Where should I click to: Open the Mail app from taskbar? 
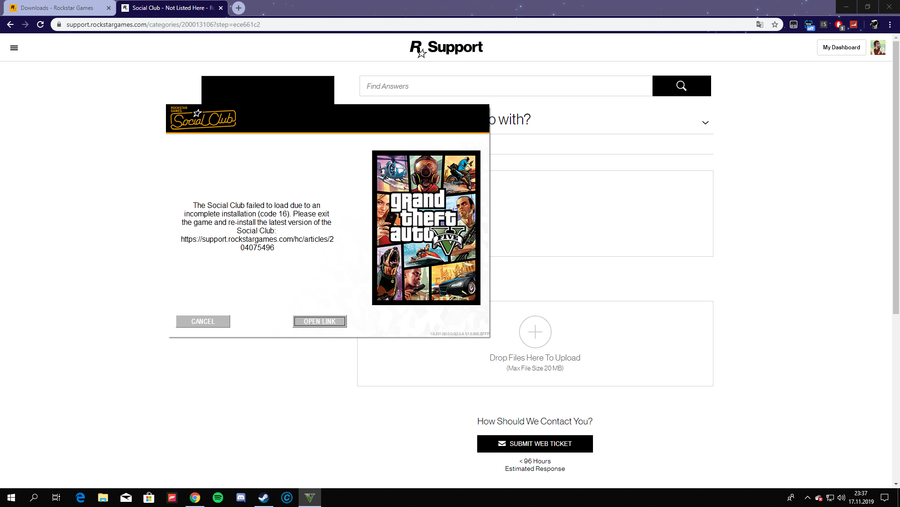pyautogui.click(x=126, y=498)
